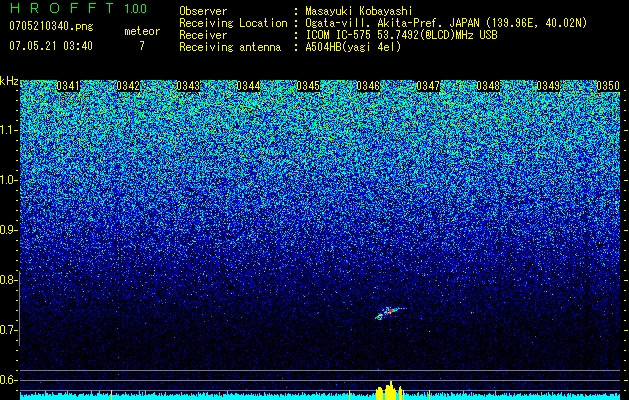Screen dimensions: 629x400
Task: Click the 0341 time marker
Action: coord(68,86)
